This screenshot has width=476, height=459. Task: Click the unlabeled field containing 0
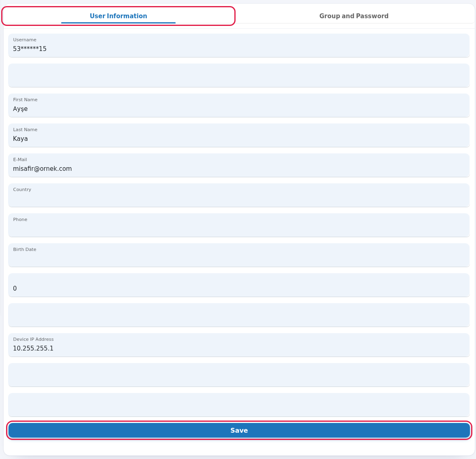coord(239,285)
